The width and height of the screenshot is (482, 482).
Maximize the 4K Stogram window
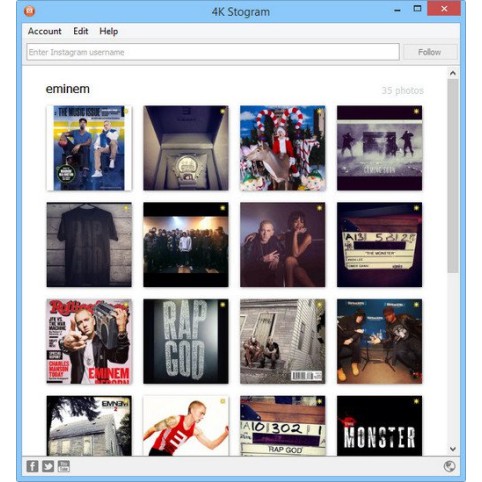(x=417, y=9)
